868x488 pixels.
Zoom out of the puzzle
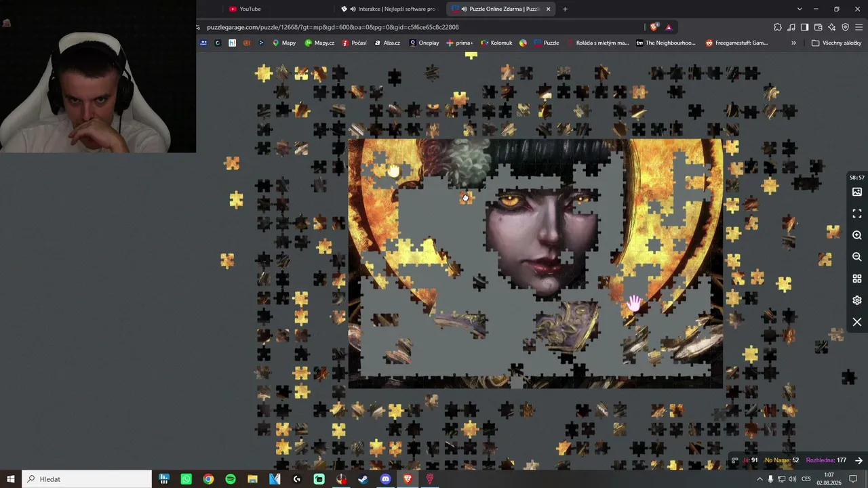pos(857,257)
